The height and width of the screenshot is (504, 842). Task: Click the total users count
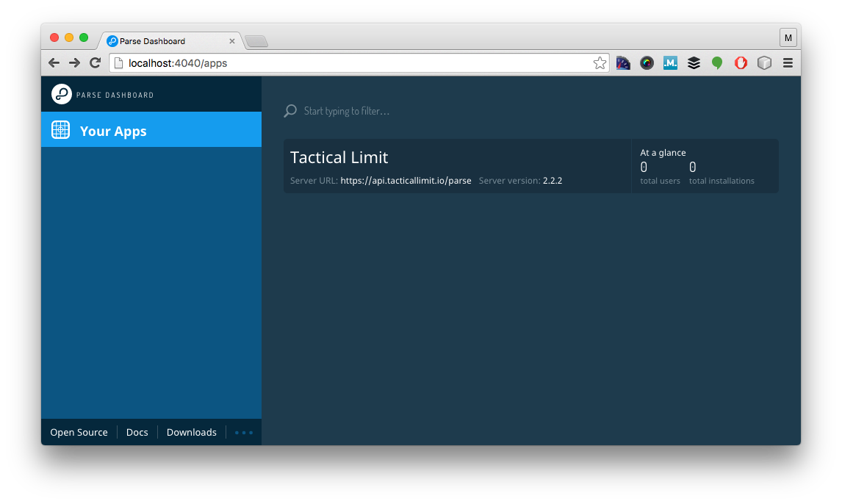(x=644, y=167)
